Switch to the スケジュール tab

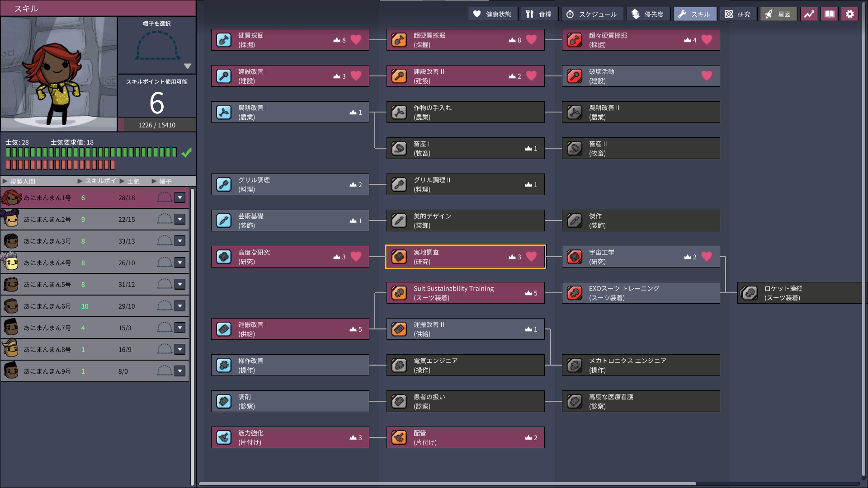(x=592, y=14)
